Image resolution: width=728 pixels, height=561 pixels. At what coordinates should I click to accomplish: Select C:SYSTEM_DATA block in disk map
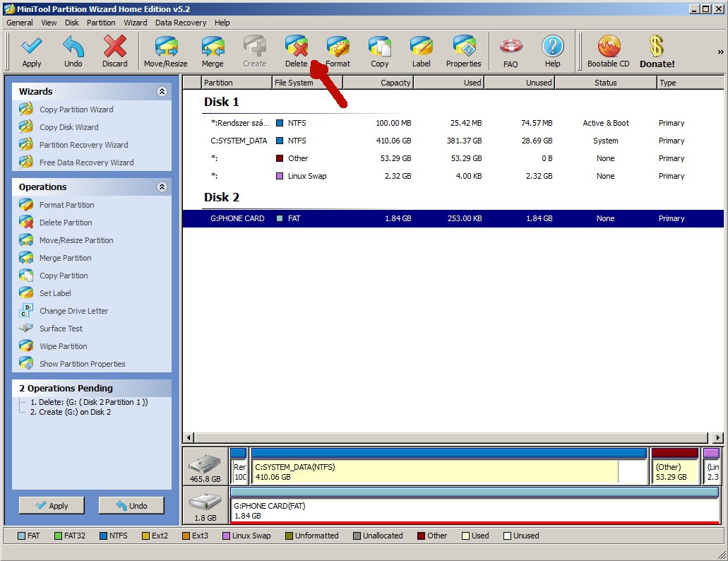click(448, 467)
